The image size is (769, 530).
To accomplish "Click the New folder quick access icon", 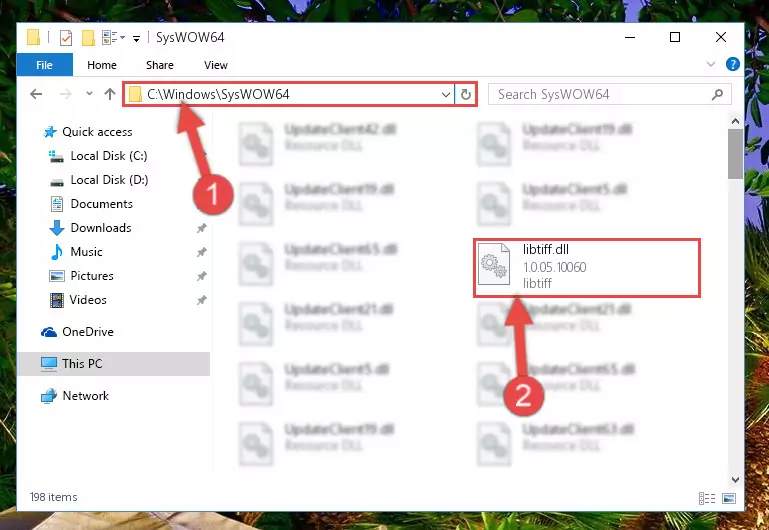I will pos(88,38).
